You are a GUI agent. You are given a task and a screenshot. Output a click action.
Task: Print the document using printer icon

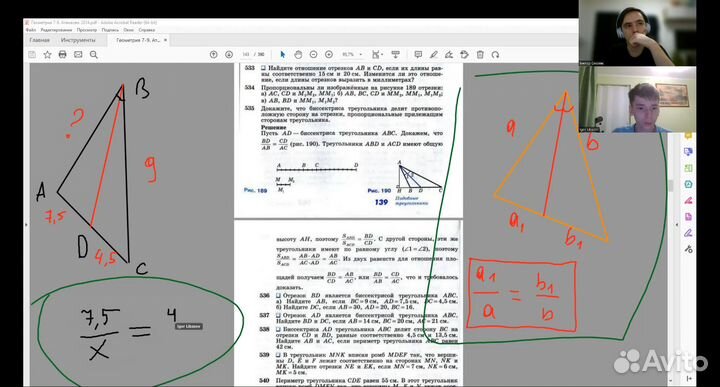point(62,55)
